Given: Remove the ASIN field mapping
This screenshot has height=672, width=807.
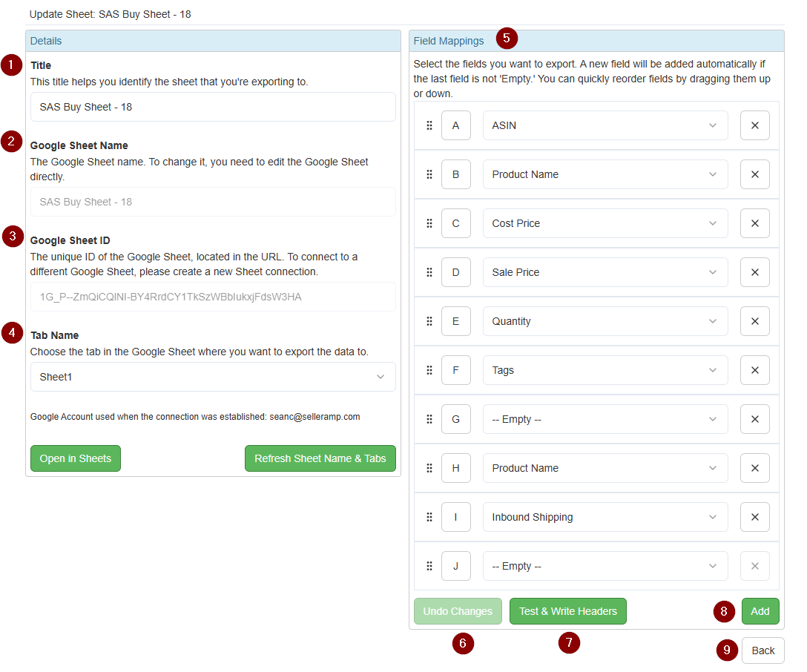Looking at the screenshot, I should 755,125.
